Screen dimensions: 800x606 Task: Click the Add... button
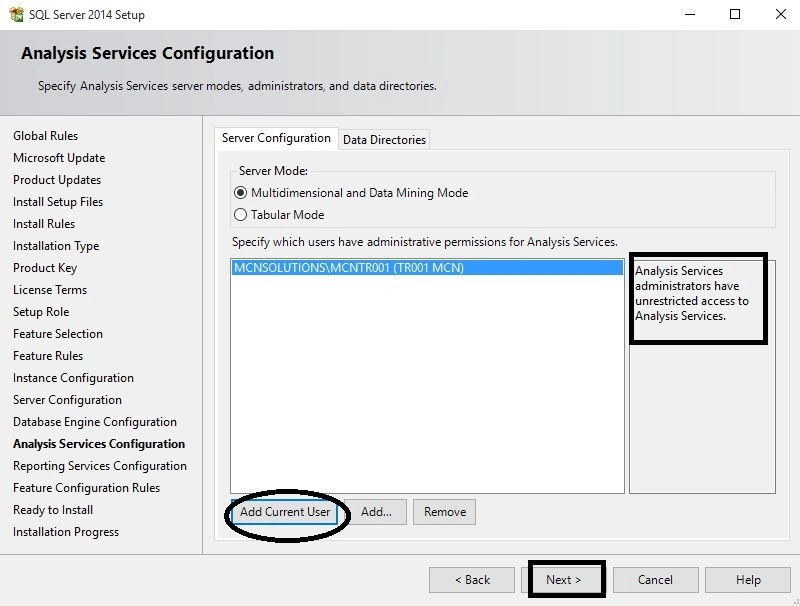(x=376, y=512)
